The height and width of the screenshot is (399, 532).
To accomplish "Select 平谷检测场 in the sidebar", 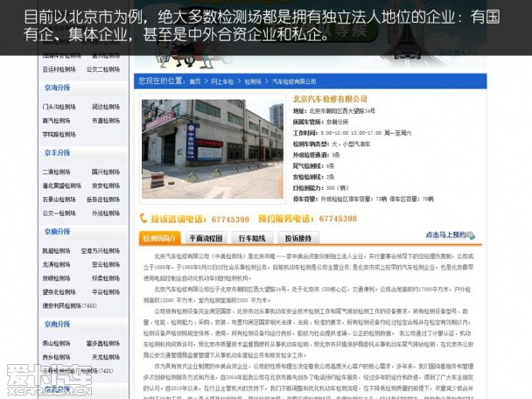I will pyautogui.click(x=106, y=292).
